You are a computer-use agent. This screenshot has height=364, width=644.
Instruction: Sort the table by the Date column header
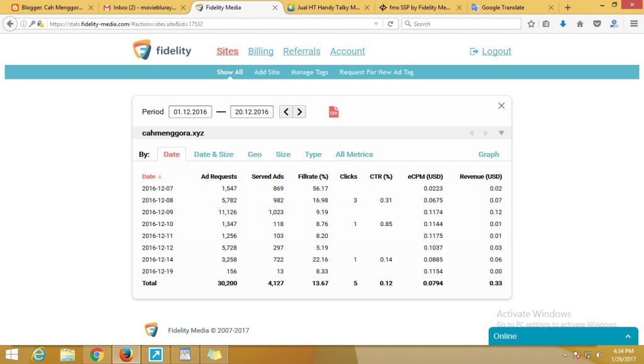pyautogui.click(x=149, y=177)
